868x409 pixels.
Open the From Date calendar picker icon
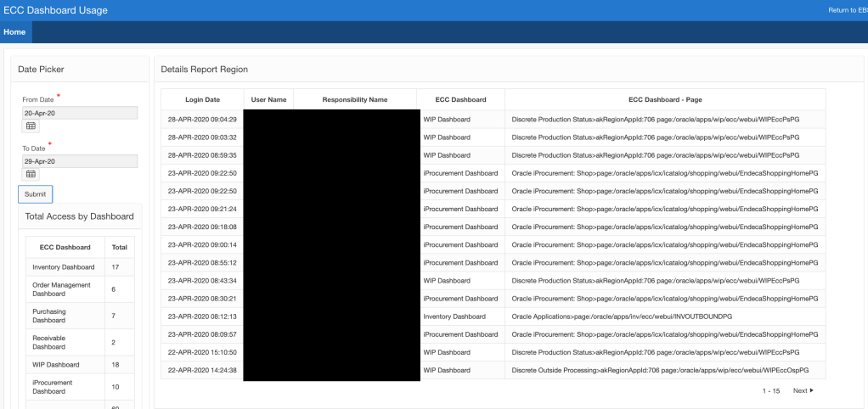point(31,126)
